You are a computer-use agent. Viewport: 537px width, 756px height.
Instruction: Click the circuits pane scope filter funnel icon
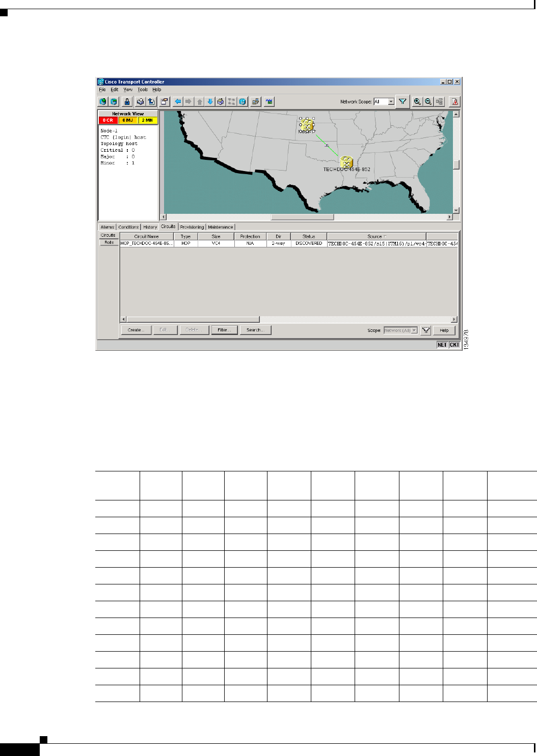point(426,330)
